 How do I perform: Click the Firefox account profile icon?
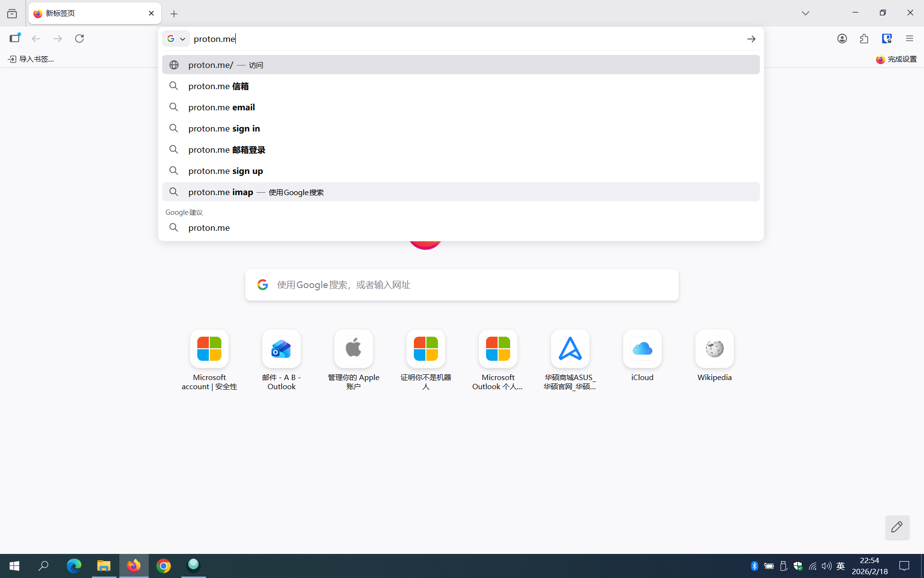click(x=842, y=39)
